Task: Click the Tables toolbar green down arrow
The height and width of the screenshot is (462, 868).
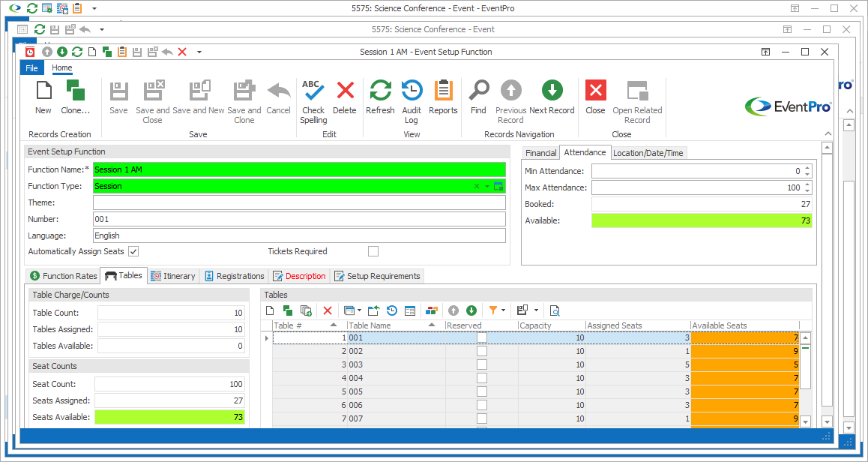Action: pos(471,310)
